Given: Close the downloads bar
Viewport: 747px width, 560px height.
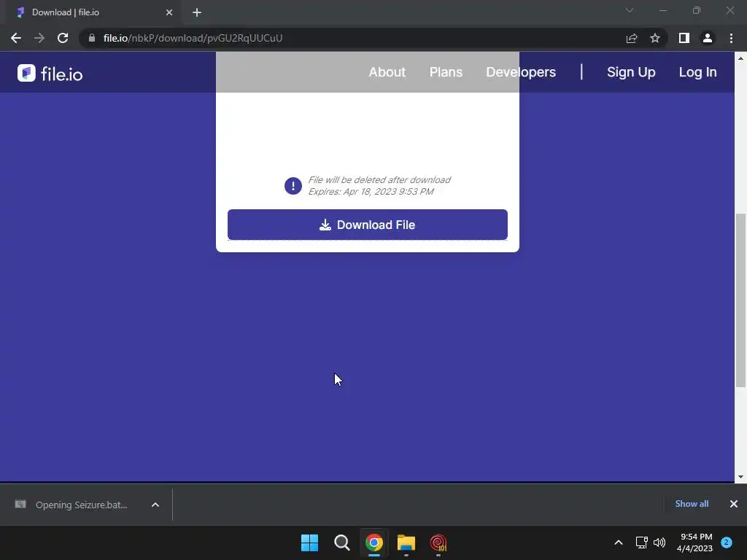Looking at the screenshot, I should tap(734, 504).
